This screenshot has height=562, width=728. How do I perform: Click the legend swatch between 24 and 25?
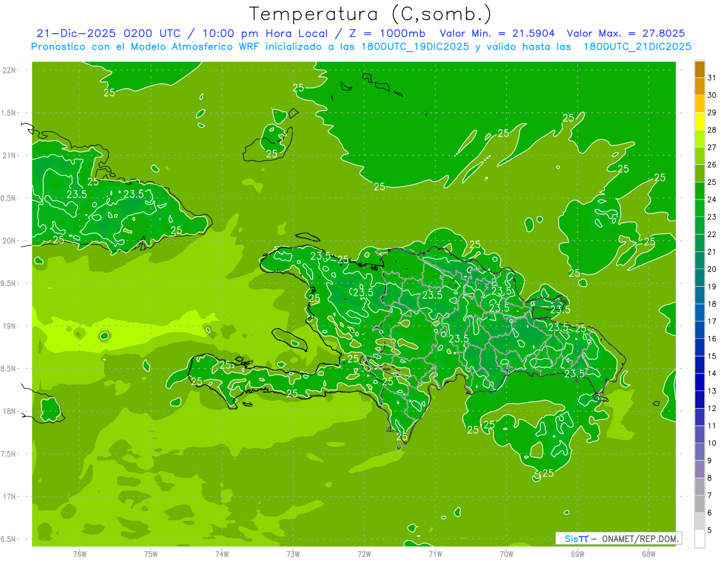pyautogui.click(x=699, y=191)
